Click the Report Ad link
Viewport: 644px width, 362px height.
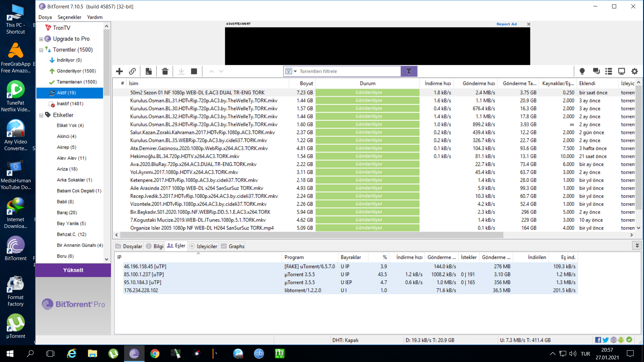coord(506,24)
